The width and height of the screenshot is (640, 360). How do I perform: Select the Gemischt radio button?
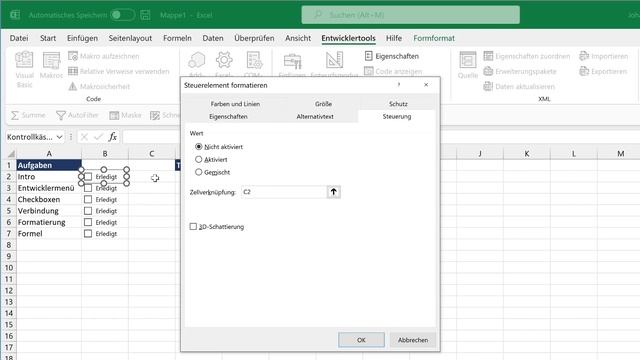[199, 172]
